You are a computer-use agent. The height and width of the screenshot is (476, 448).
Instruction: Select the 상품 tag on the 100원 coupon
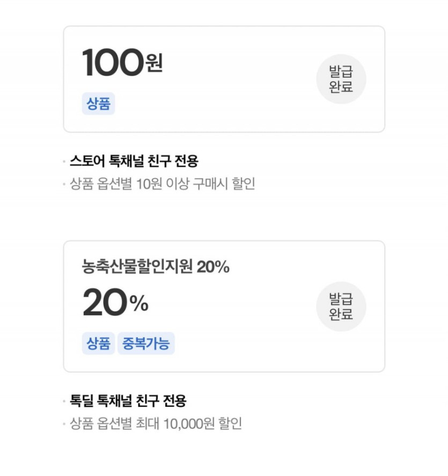98,104
